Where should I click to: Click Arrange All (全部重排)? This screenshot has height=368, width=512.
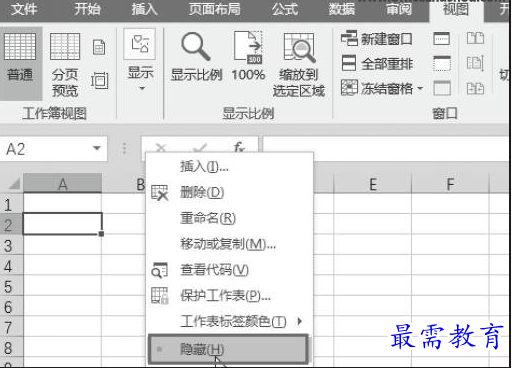[377, 63]
